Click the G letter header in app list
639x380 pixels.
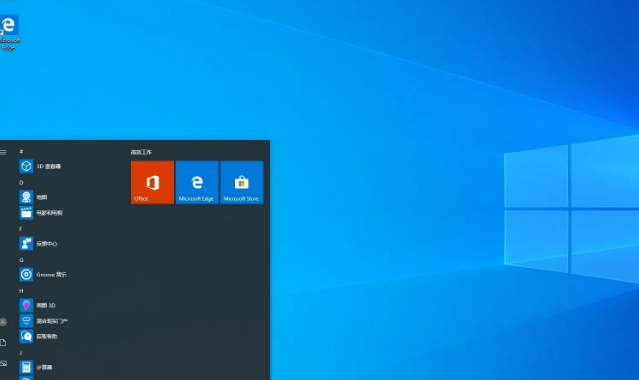coord(21,260)
